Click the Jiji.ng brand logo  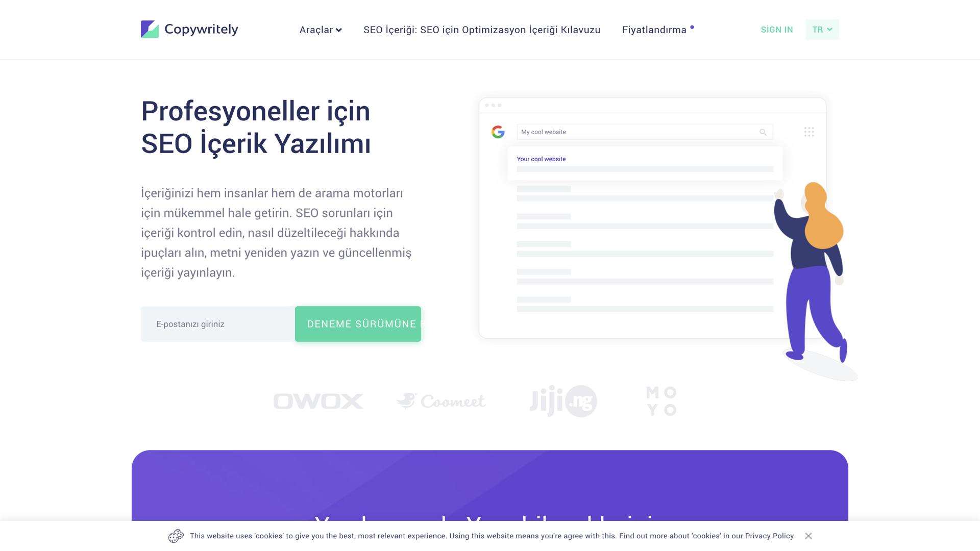[563, 402]
